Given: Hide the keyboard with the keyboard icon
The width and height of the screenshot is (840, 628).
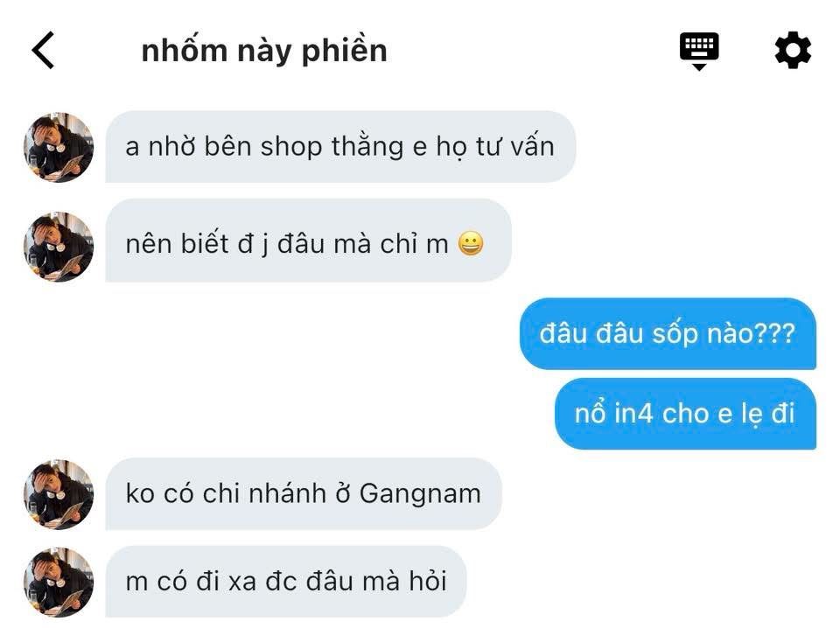Looking at the screenshot, I should click(699, 51).
